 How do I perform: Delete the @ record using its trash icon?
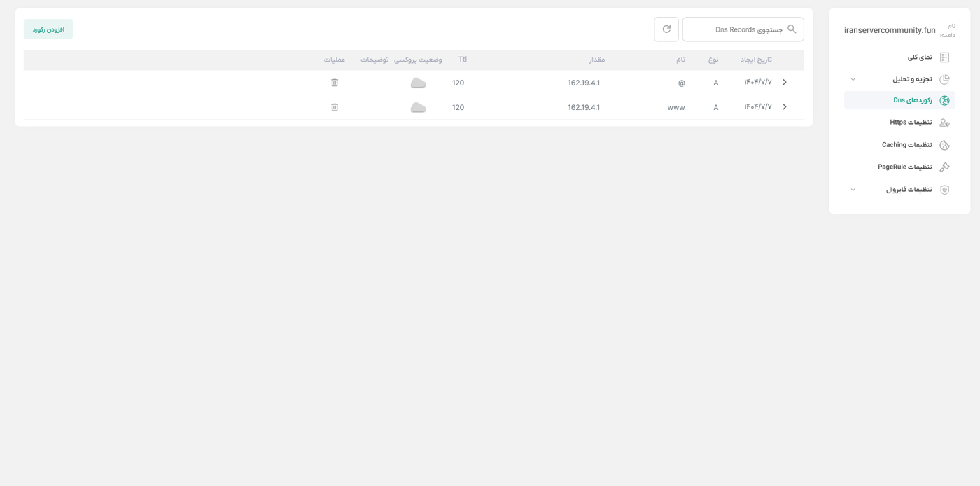(x=335, y=82)
